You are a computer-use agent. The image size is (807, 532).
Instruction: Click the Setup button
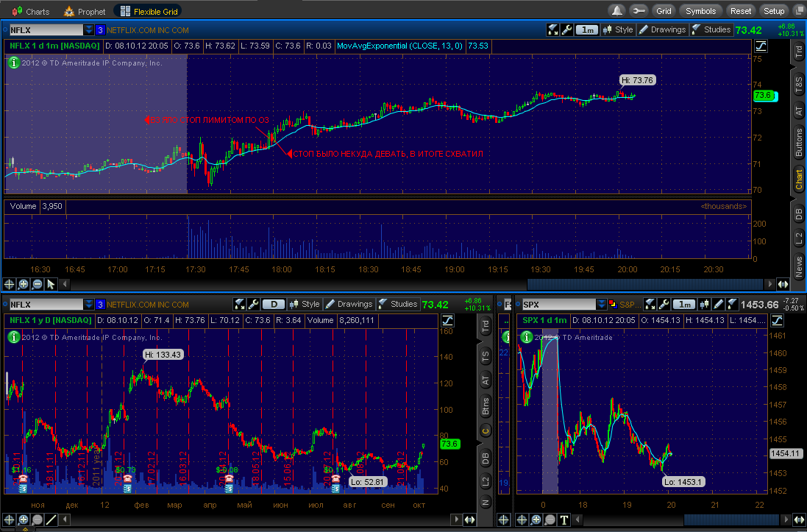774,11
